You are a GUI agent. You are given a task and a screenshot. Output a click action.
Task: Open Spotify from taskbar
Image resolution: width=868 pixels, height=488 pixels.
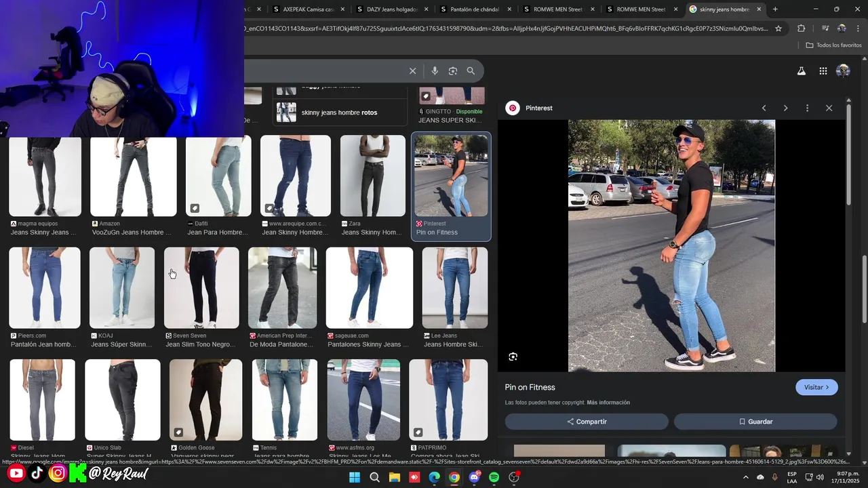(494, 477)
